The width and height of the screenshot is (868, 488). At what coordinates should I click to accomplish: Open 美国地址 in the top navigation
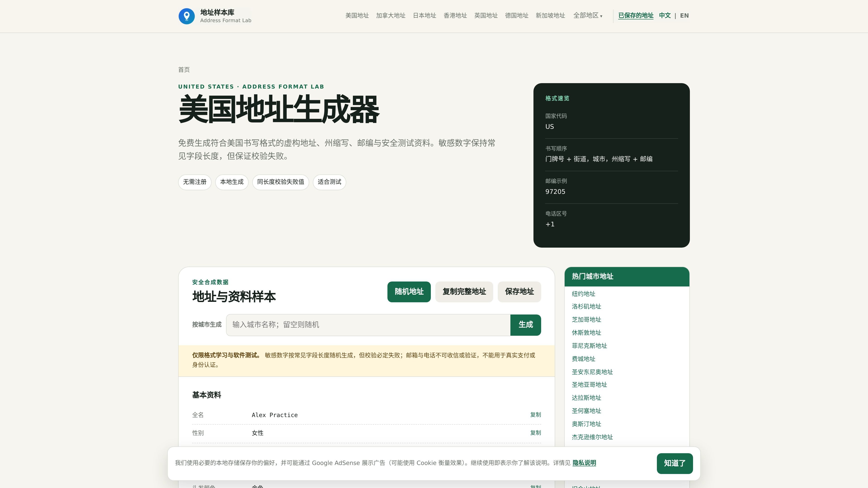coord(357,16)
